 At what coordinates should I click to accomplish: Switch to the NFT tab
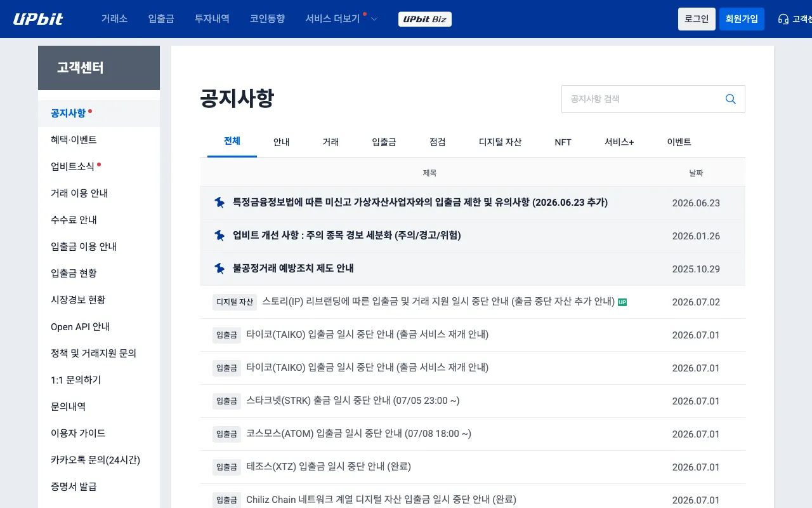coord(563,142)
